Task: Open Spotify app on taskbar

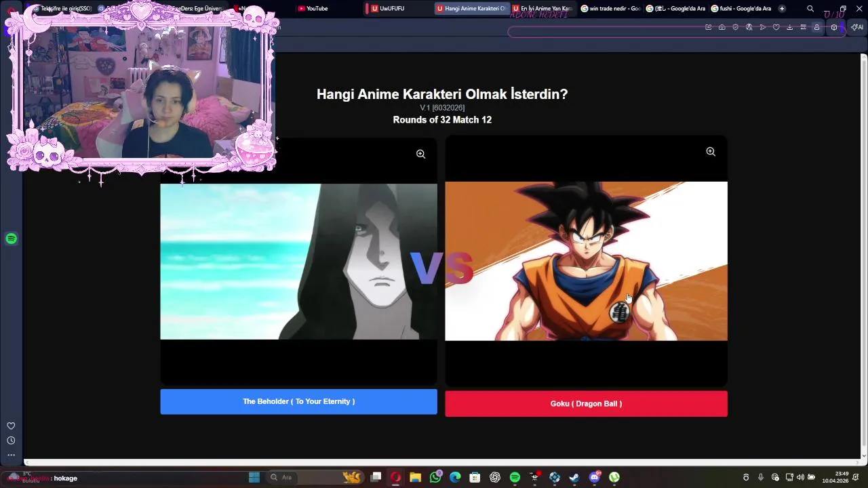Action: (515, 477)
